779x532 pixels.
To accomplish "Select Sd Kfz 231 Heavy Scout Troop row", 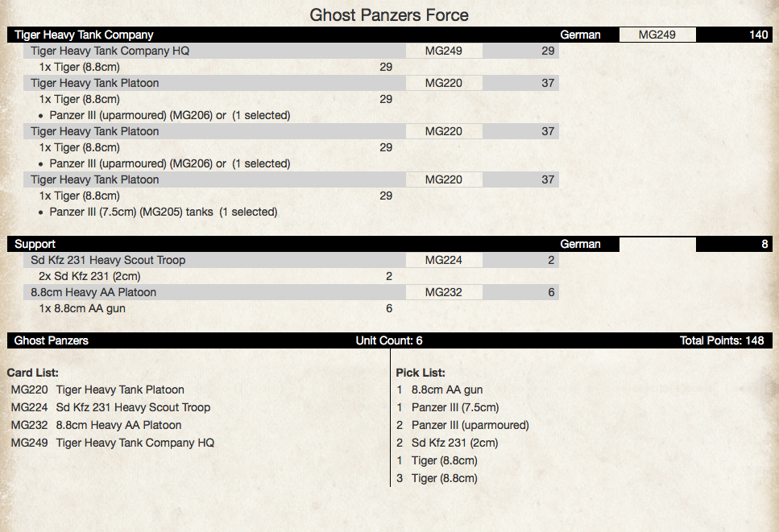I will [291, 260].
